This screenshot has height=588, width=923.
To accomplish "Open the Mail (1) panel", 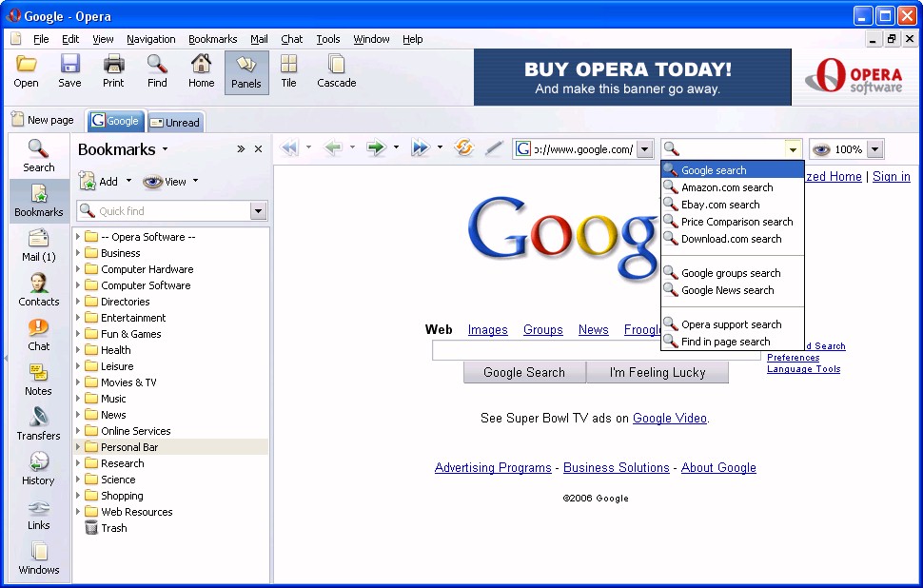I will [39, 245].
